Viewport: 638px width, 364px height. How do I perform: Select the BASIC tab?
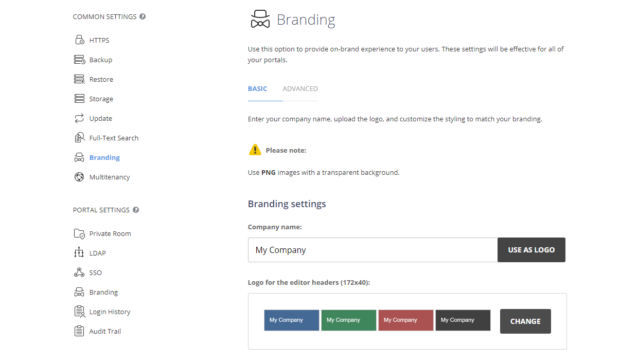[257, 88]
